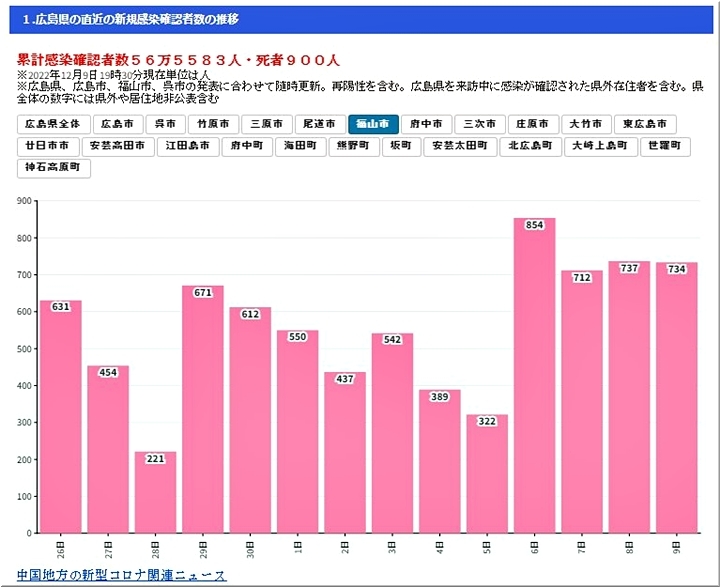Select the 神石高原町 button
The height and width of the screenshot is (587, 720).
[x=55, y=168]
